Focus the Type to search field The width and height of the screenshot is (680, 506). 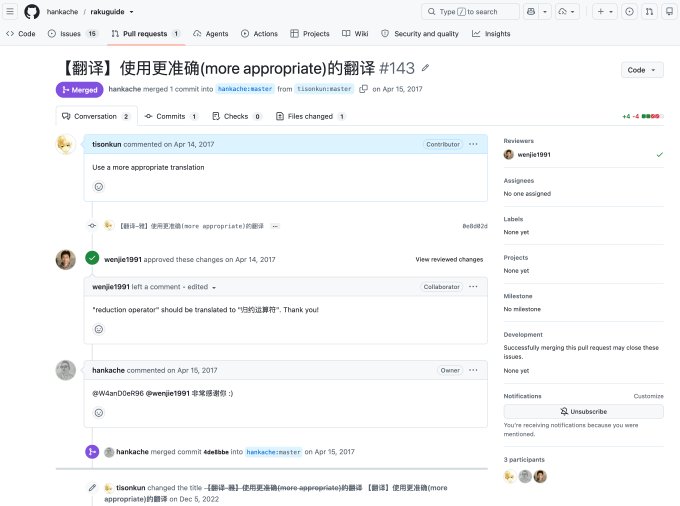click(470, 12)
